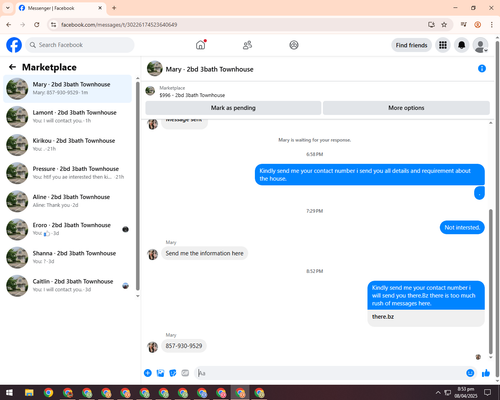500x400 pixels.
Task: Open the Windows notification center
Action: click(x=487, y=393)
